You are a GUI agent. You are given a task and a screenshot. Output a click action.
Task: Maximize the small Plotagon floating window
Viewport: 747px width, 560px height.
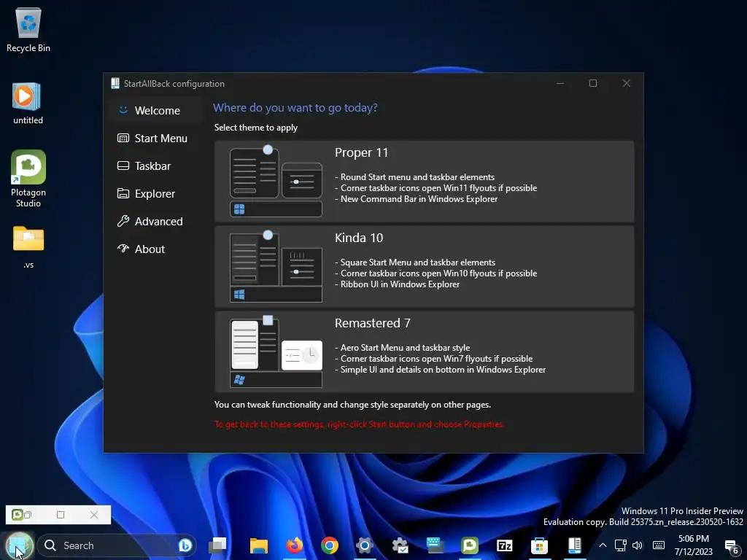coord(61,515)
